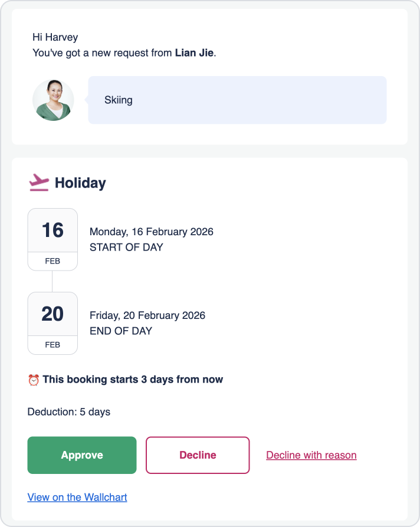Click the Holiday airplane takeoff icon

(38, 183)
